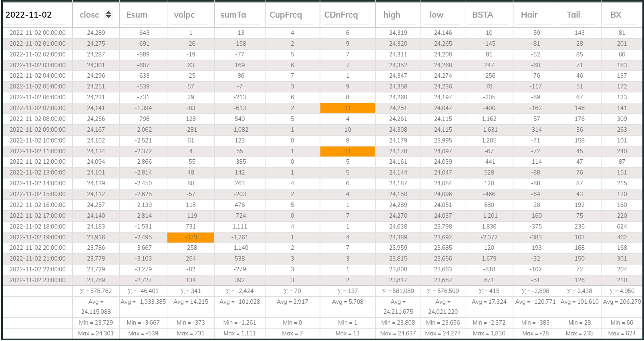Click the Tail column header
This screenshot has height=341, width=644.
click(573, 15)
